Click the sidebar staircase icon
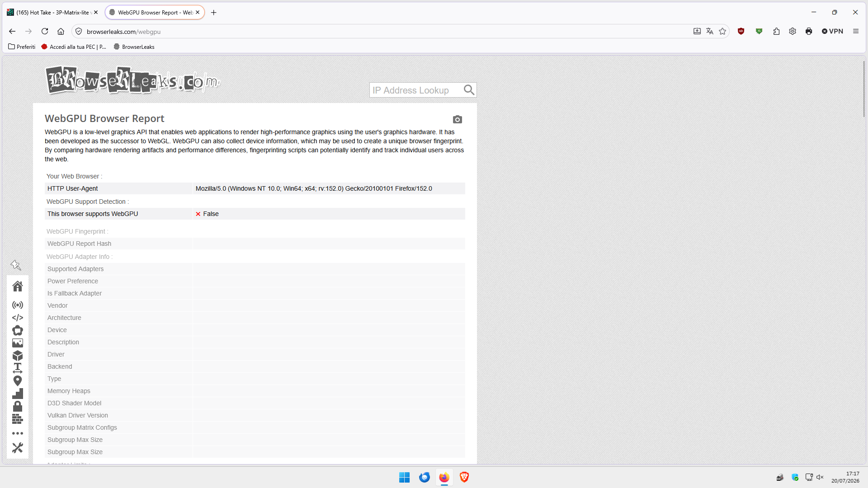Viewport: 868px width, 488px height. pos(18,394)
